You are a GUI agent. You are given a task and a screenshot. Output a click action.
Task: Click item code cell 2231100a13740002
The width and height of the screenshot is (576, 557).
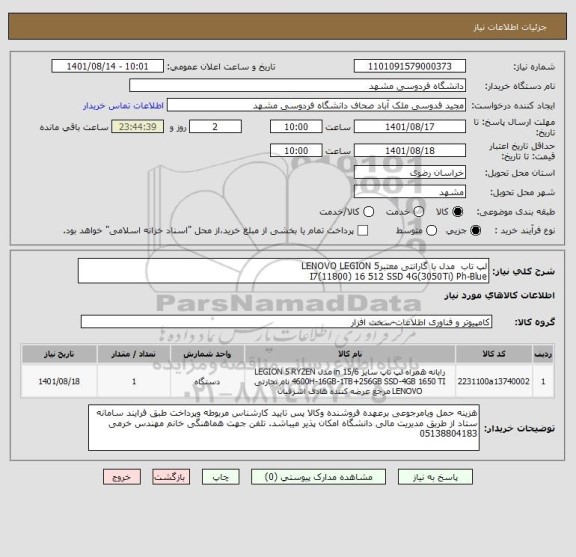point(494,381)
